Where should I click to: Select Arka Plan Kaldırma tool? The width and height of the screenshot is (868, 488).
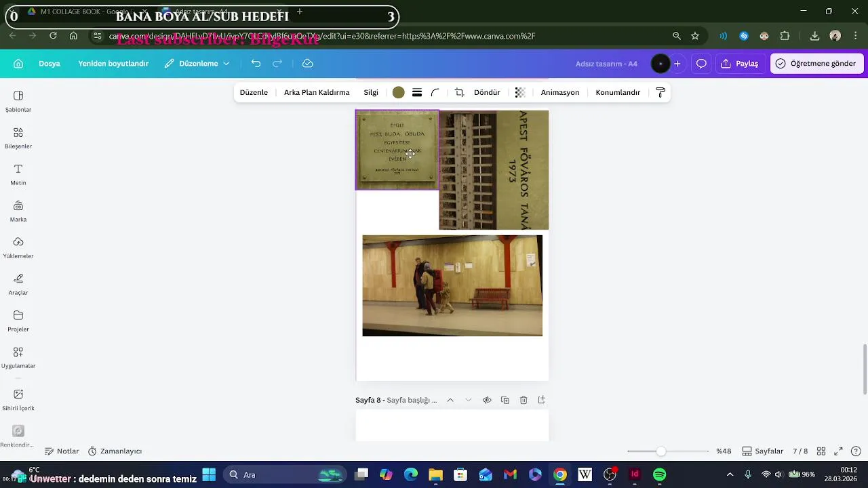[x=317, y=92]
